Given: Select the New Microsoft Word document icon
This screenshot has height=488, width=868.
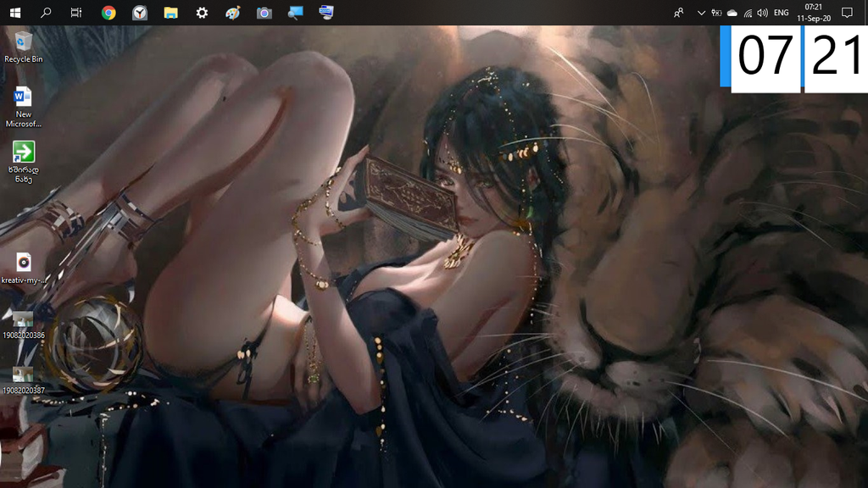Looking at the screenshot, I should tap(23, 108).
